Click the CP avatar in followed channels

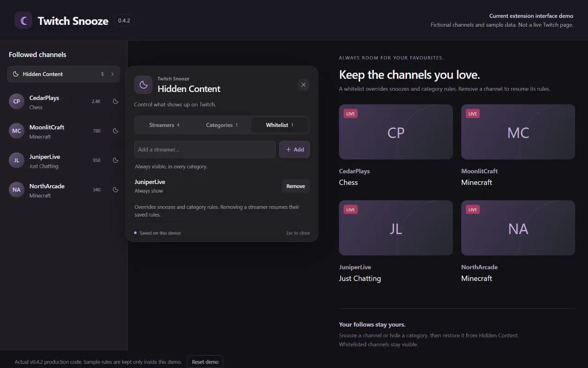(17, 101)
